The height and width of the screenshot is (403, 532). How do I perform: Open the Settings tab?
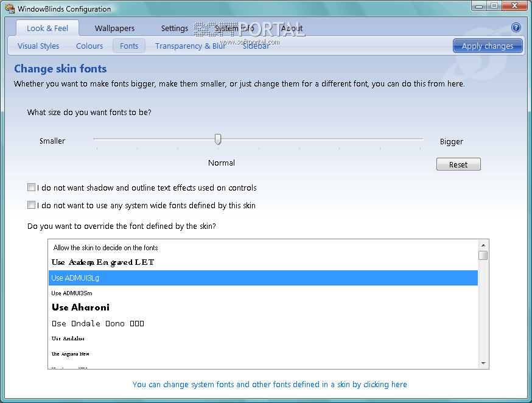[x=175, y=28]
